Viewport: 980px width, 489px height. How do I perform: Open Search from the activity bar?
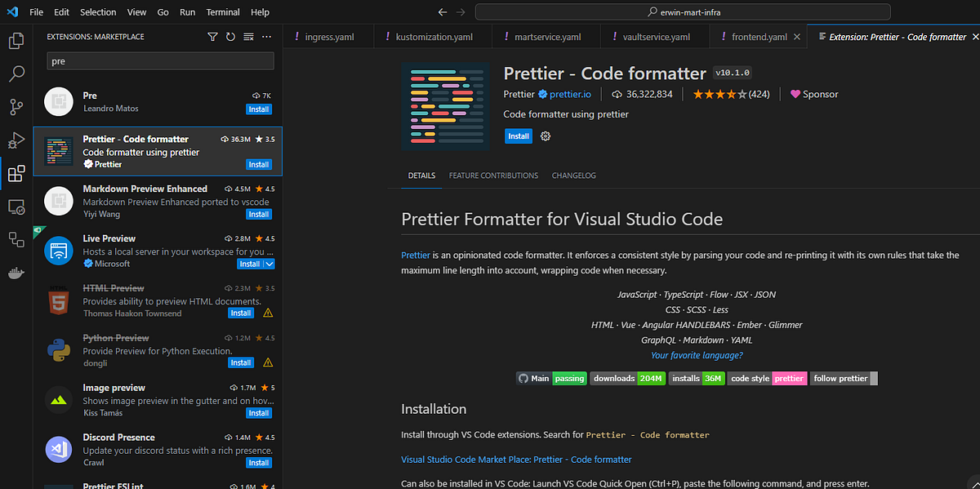tap(16, 73)
